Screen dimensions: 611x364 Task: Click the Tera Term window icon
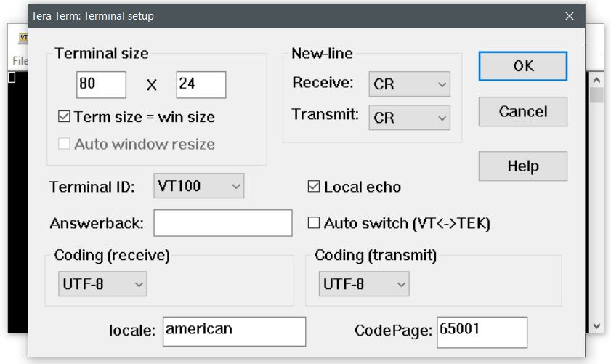click(22, 38)
